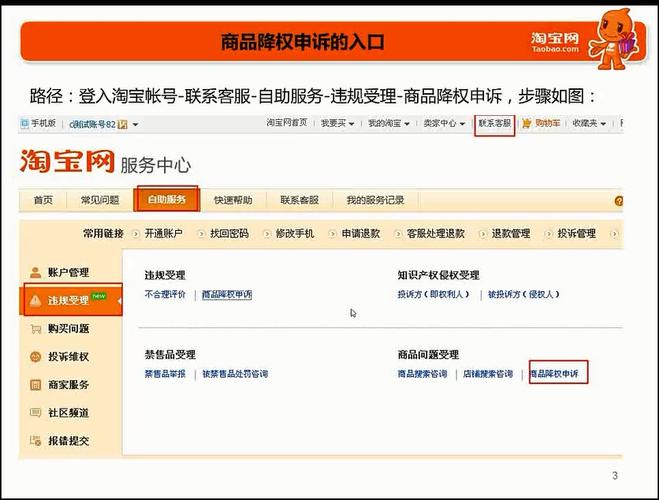Click the 修改手机 quick link
The image size is (659, 500).
point(295,234)
